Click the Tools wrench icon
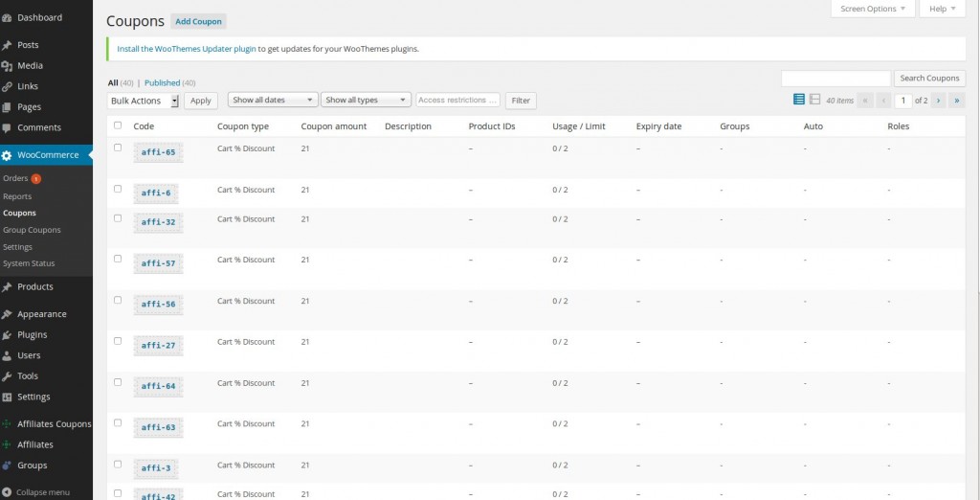This screenshot has width=980, height=500. tap(8, 376)
